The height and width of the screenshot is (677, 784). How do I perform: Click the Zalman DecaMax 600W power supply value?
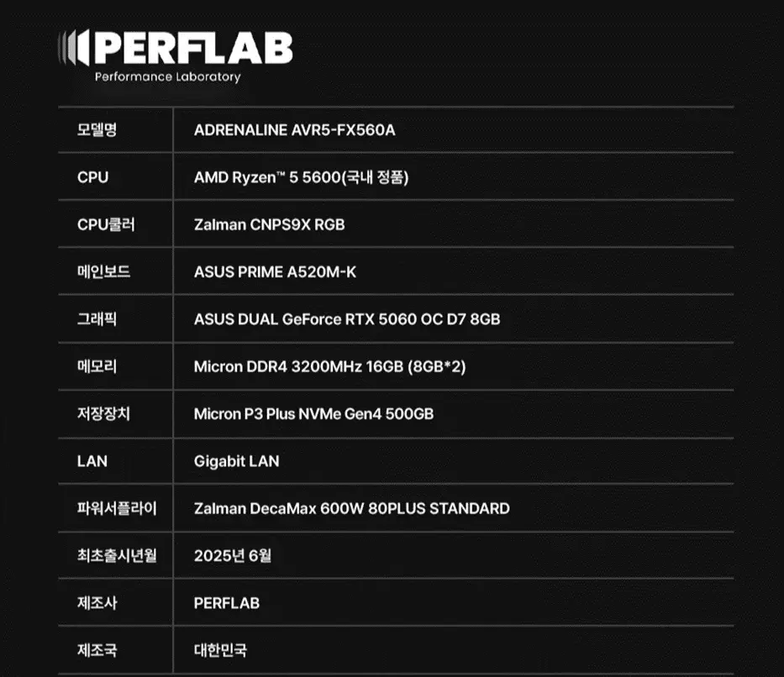tap(352, 509)
